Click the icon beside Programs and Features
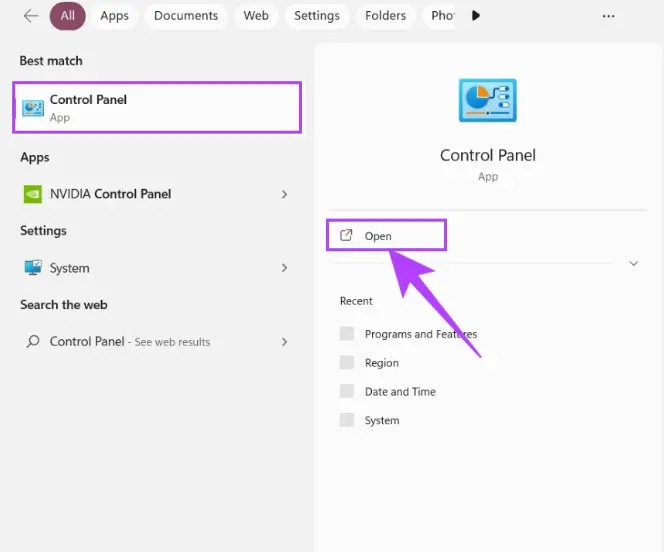 [x=347, y=334]
